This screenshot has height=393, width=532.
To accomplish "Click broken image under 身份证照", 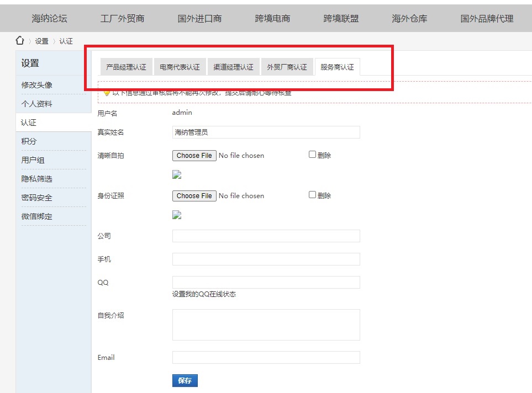I will click(x=177, y=215).
